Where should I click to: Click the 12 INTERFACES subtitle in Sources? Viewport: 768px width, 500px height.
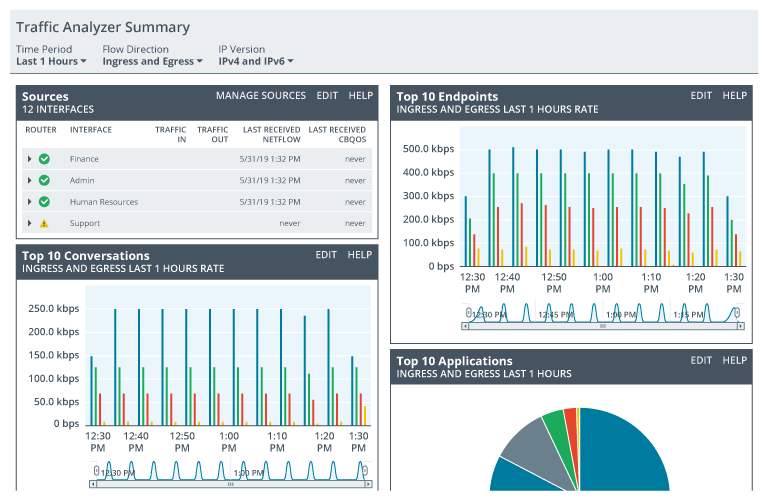pos(58,109)
